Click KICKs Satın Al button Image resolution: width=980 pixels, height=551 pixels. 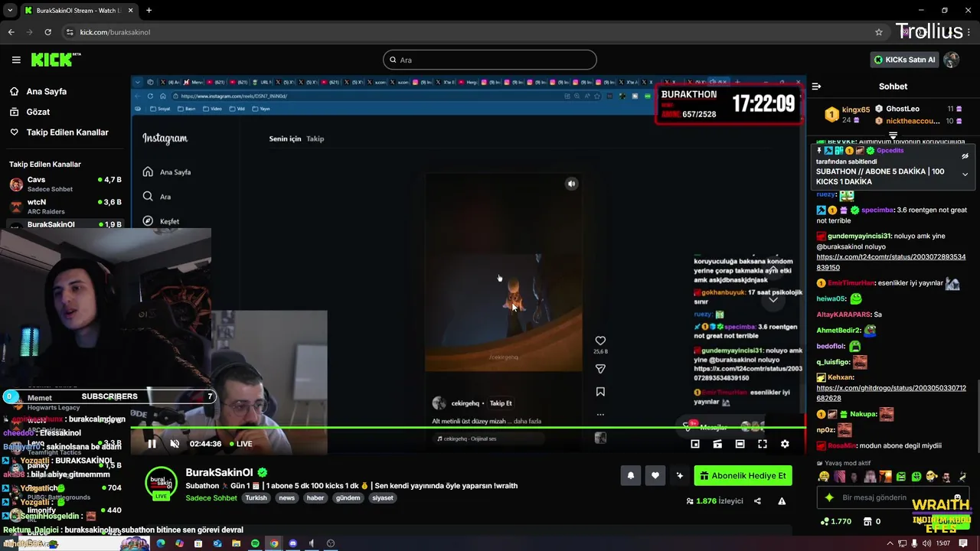(x=904, y=60)
